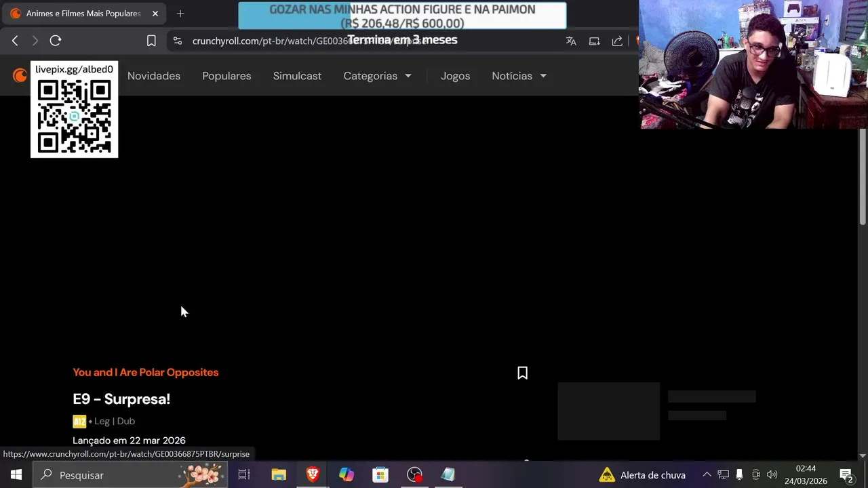Viewport: 868px width, 488px height.
Task: Open OBS Studio from the taskbar
Action: [414, 475]
